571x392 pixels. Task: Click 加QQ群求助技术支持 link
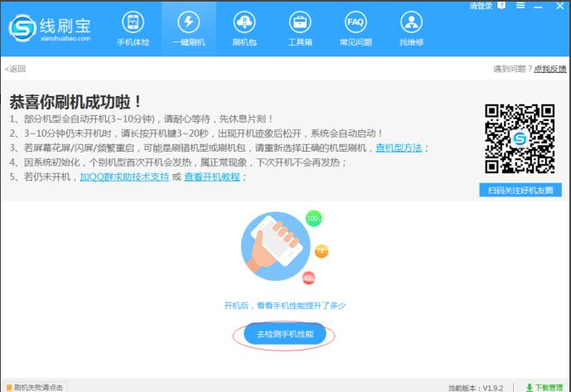tap(124, 177)
